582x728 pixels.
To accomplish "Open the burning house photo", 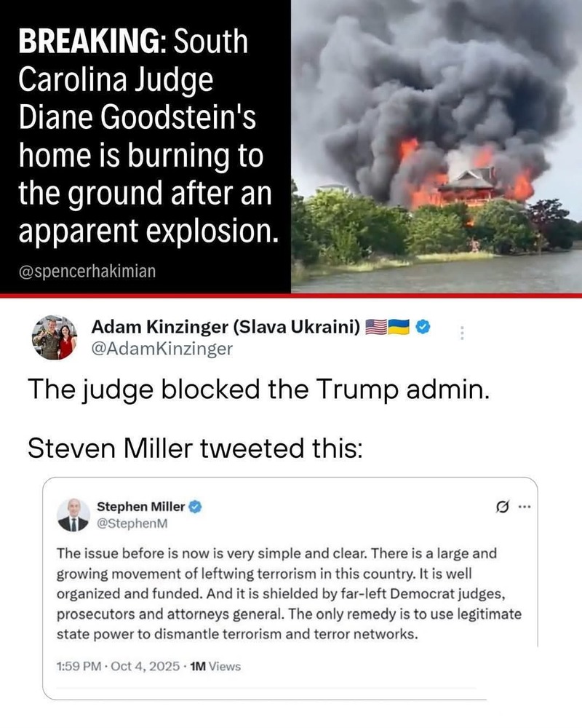I will pos(436,146).
